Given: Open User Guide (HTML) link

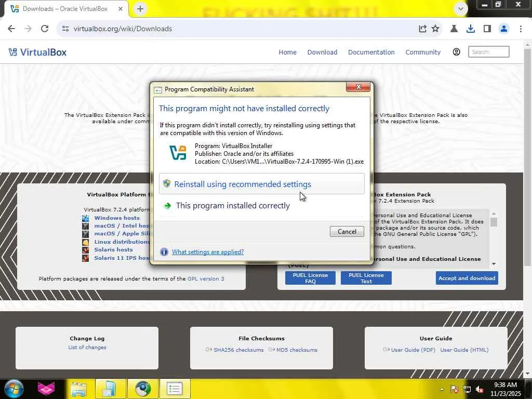Looking at the screenshot, I should click(464, 350).
